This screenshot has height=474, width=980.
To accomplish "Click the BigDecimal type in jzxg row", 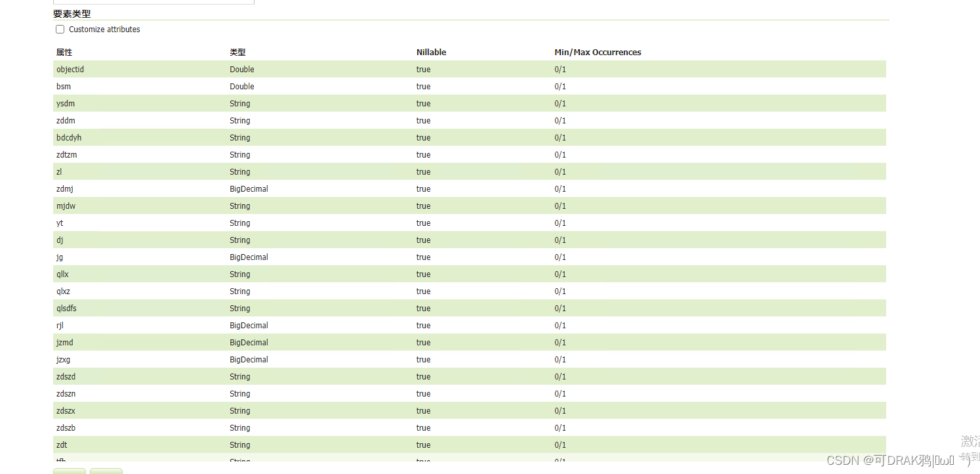I will pos(249,360).
